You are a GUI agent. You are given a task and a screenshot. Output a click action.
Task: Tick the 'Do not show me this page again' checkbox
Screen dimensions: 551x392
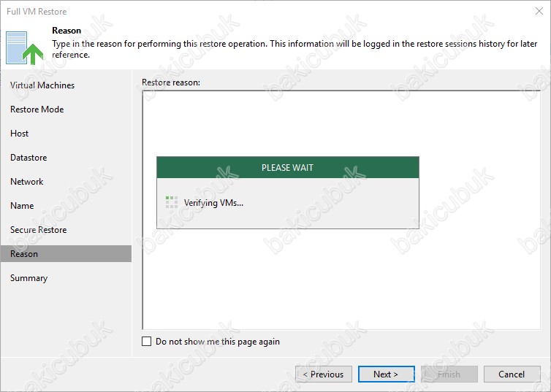point(147,342)
